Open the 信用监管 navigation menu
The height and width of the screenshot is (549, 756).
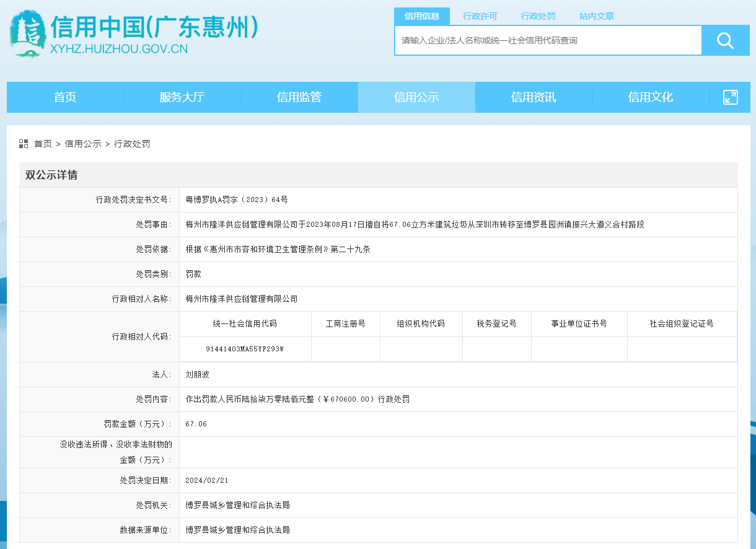point(299,97)
